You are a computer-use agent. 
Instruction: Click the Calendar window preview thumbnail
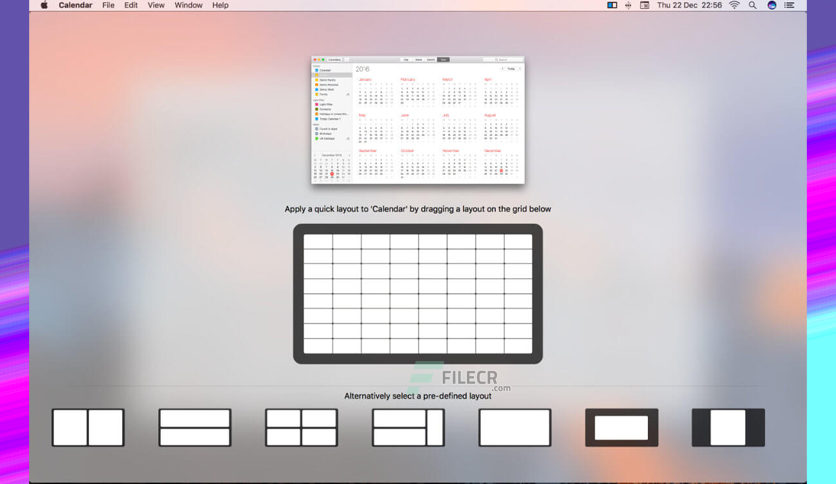(418, 120)
